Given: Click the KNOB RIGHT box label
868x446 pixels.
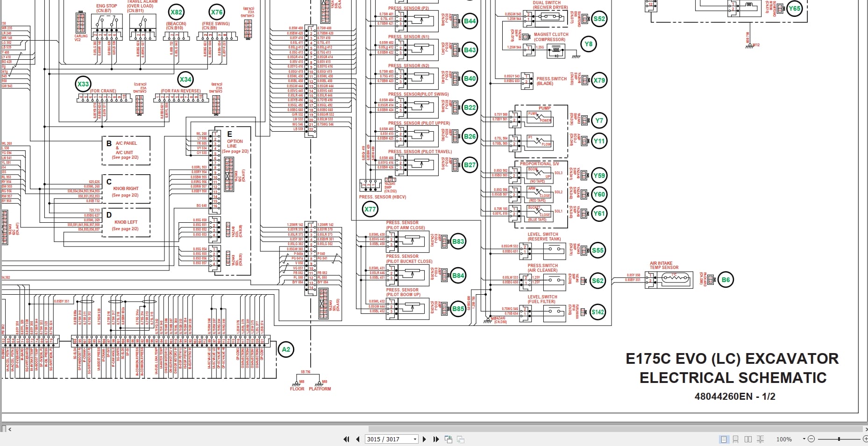Looking at the screenshot, I should click(126, 189).
